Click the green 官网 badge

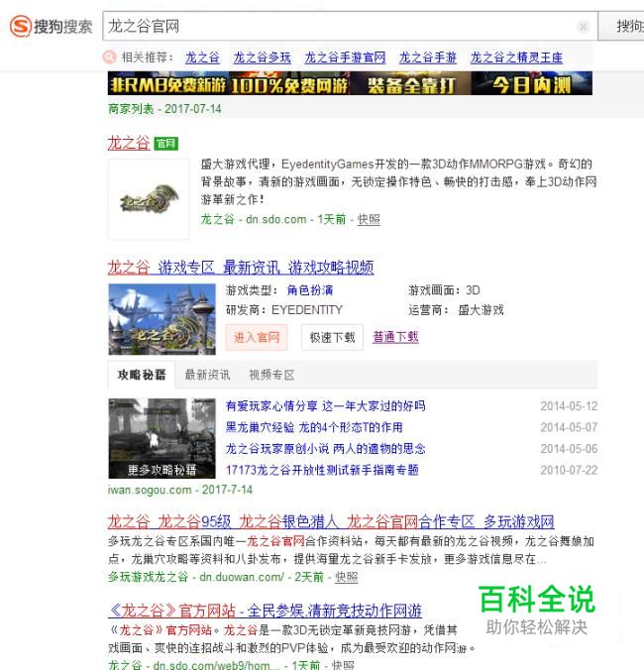(x=165, y=144)
